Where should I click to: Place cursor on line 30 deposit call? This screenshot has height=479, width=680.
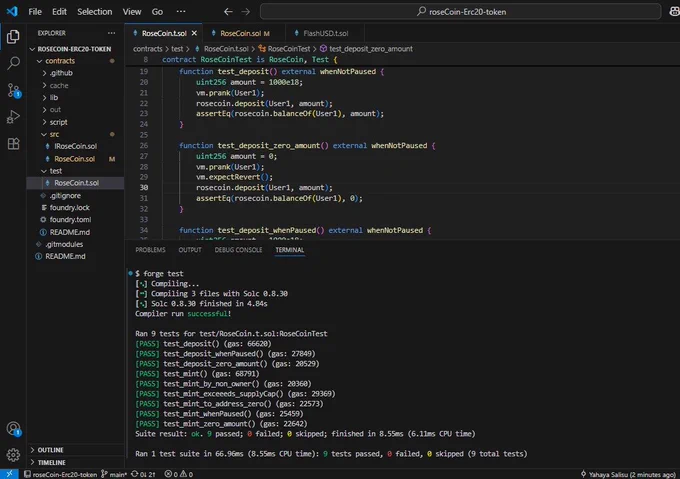264,188
